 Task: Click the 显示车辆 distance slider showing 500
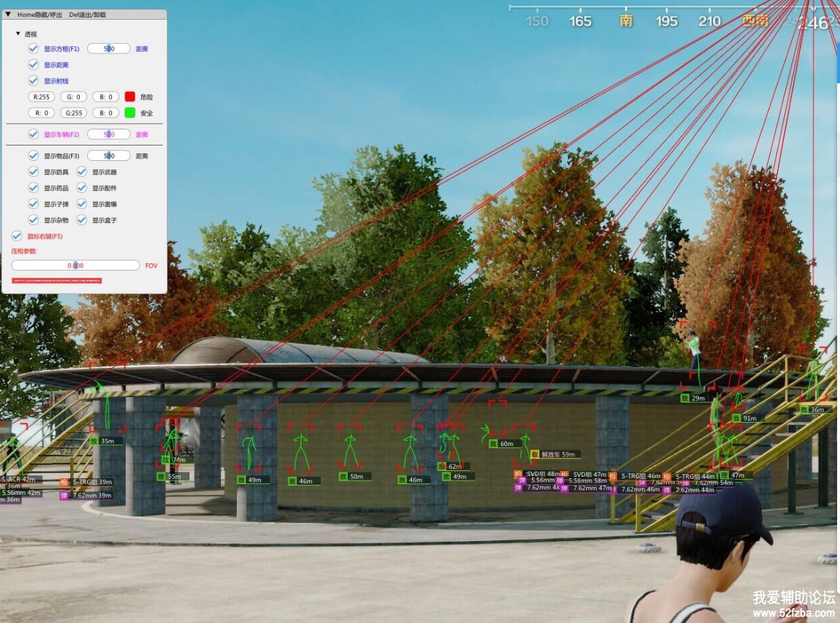109,135
